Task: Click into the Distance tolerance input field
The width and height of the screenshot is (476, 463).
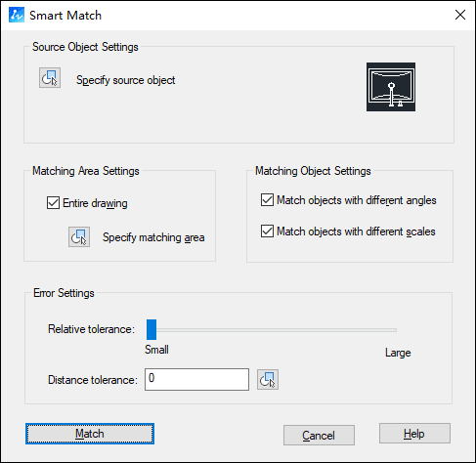Action: pos(196,379)
